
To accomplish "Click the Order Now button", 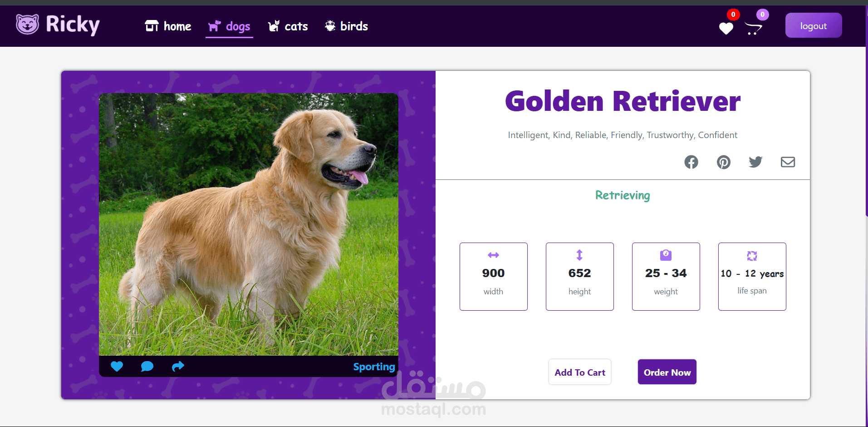I will (667, 372).
